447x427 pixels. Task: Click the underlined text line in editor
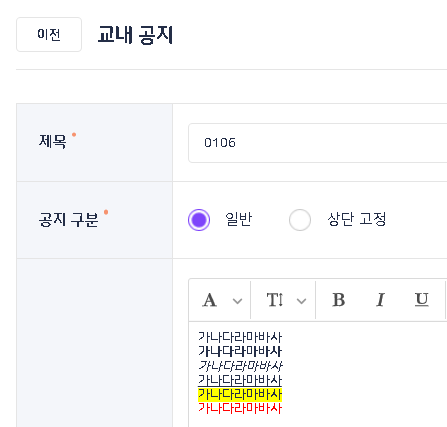[x=240, y=380]
